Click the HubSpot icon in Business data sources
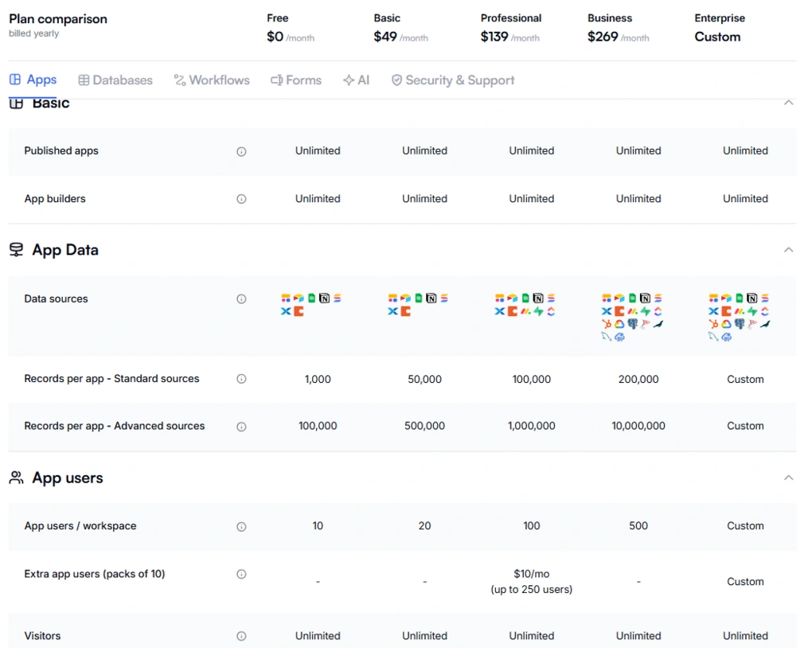This screenshot has width=812, height=648. [605, 323]
